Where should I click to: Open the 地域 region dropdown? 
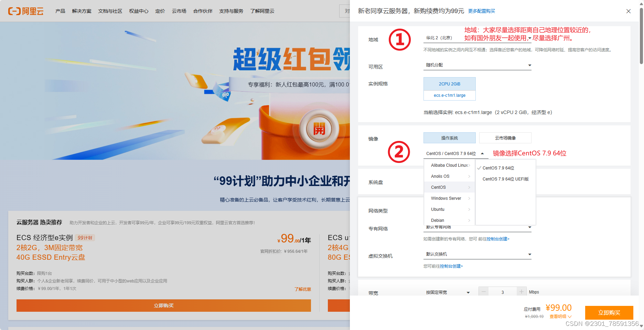click(477, 38)
